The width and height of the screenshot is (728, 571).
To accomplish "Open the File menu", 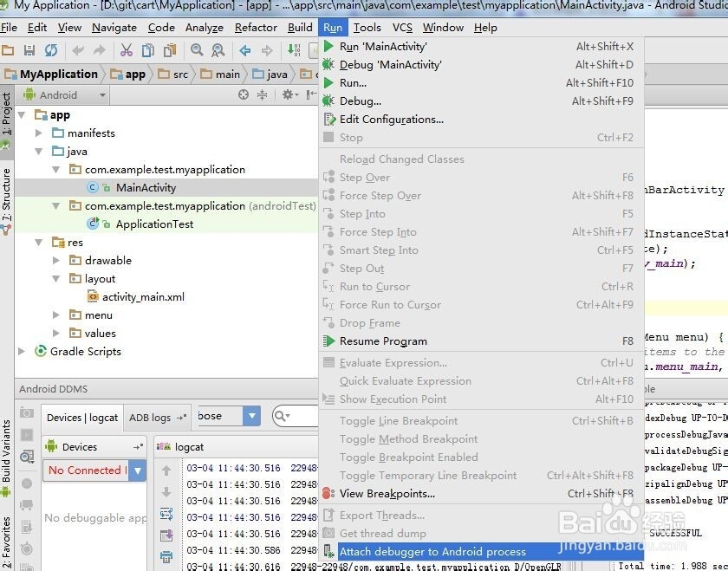I will 9,28.
